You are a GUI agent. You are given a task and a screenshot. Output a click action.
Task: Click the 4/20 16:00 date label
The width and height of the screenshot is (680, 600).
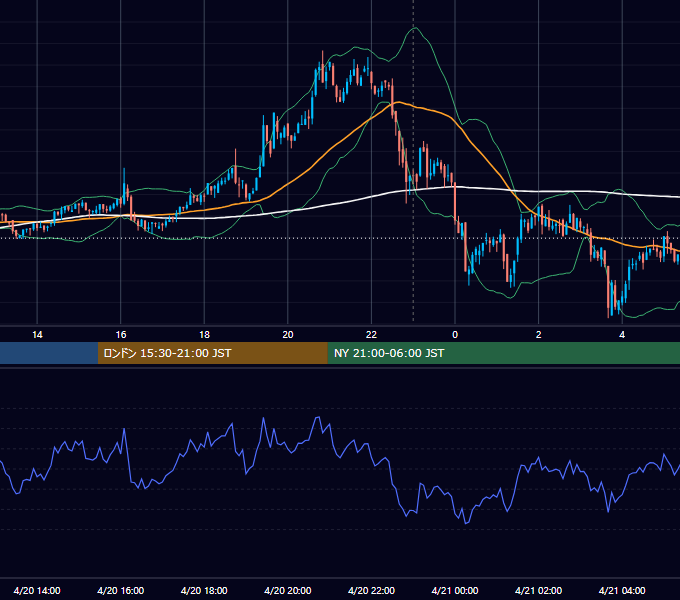[121, 590]
